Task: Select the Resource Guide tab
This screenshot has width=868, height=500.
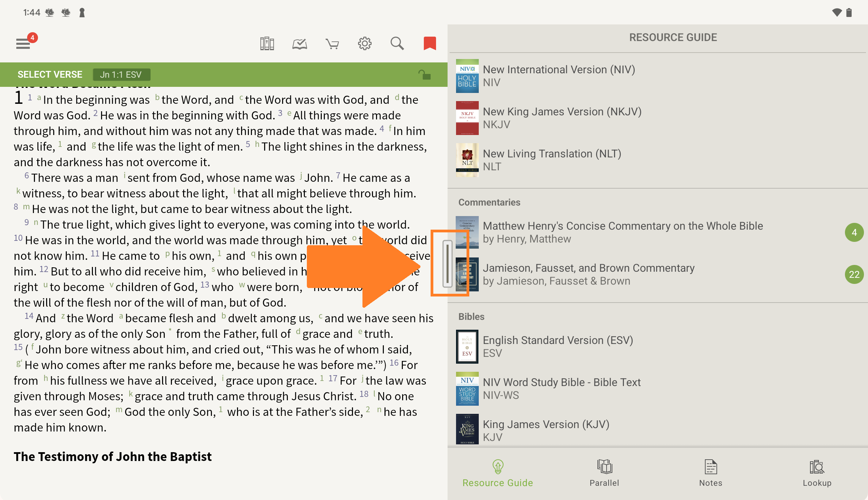Action: tap(498, 473)
